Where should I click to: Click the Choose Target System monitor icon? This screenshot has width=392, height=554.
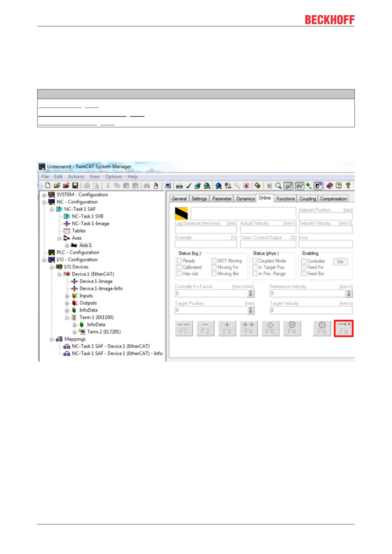[x=168, y=186]
